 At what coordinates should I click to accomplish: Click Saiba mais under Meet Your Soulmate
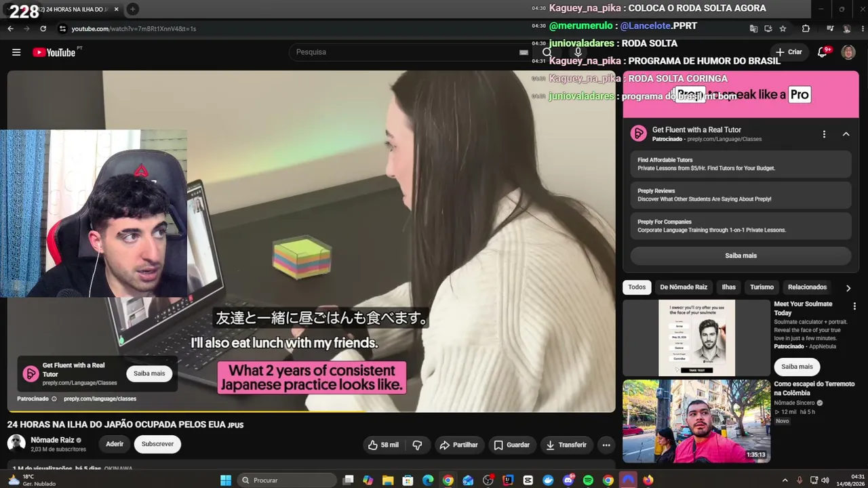point(797,367)
